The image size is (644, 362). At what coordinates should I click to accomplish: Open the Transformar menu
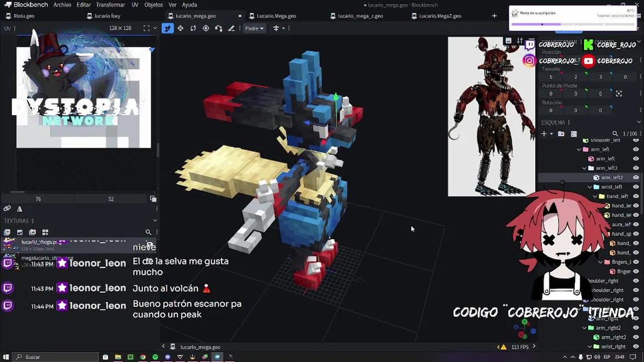(x=111, y=5)
